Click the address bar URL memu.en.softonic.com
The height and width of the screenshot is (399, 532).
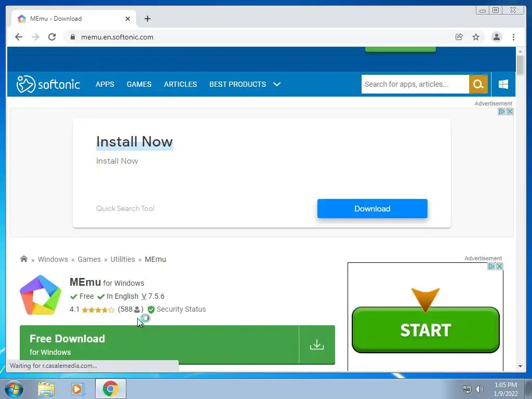(117, 37)
